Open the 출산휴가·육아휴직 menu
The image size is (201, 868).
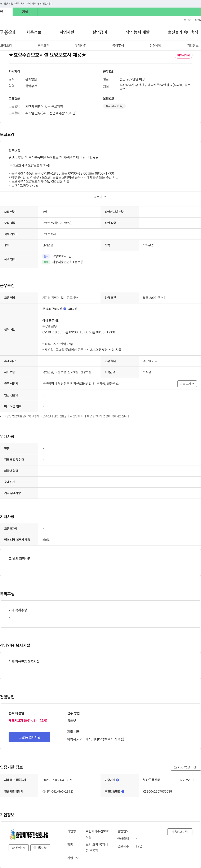(x=183, y=32)
